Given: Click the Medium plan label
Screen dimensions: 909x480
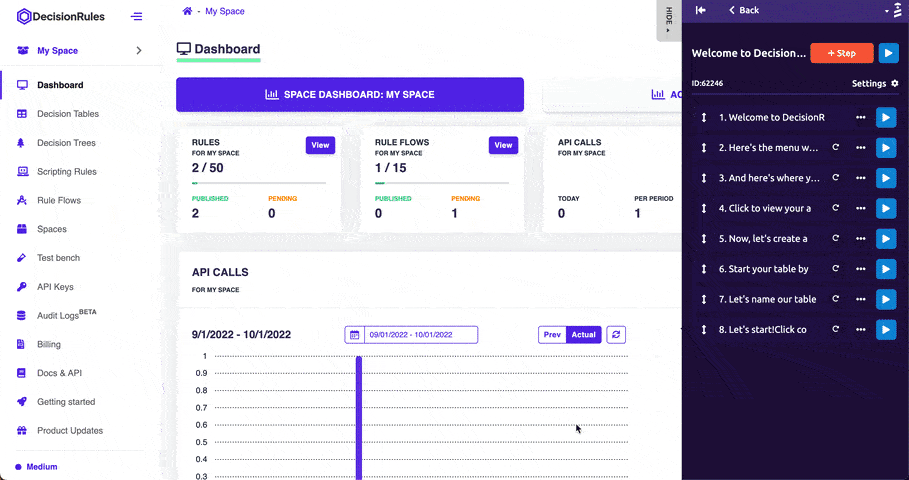Looking at the screenshot, I should pos(42,467).
